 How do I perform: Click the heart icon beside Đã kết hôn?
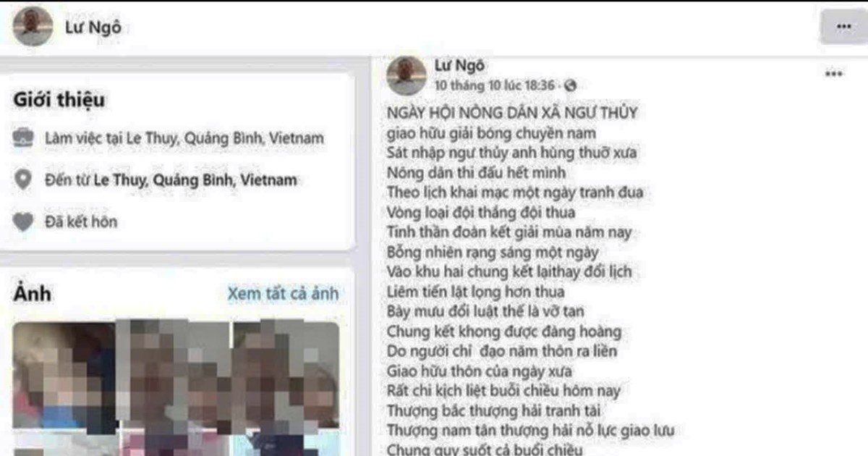pos(24,222)
